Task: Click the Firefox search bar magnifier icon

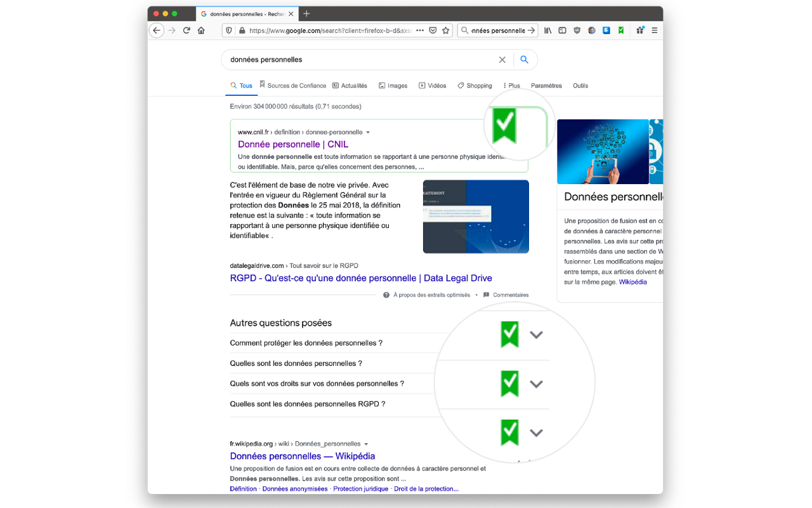Action: coord(465,30)
